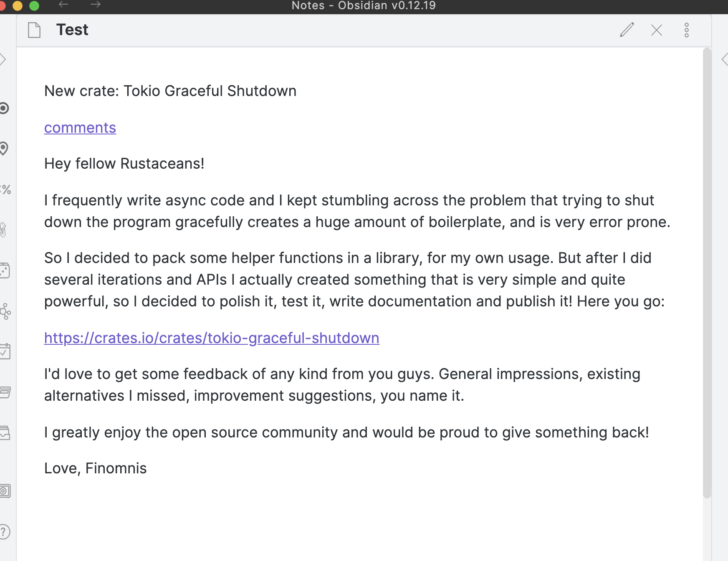Click the back navigation arrow
Viewport: 728px width, 561px height.
point(63,5)
